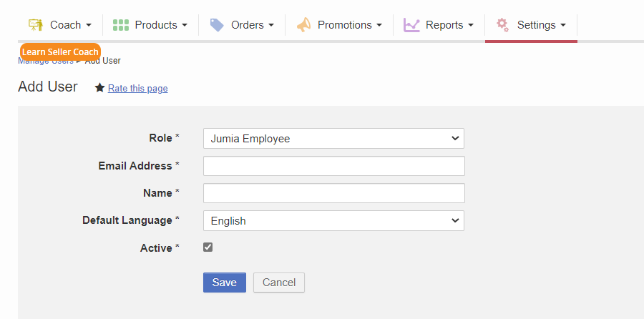Image resolution: width=644 pixels, height=319 pixels.
Task: Click the Settings gears icon
Action: pos(503,25)
